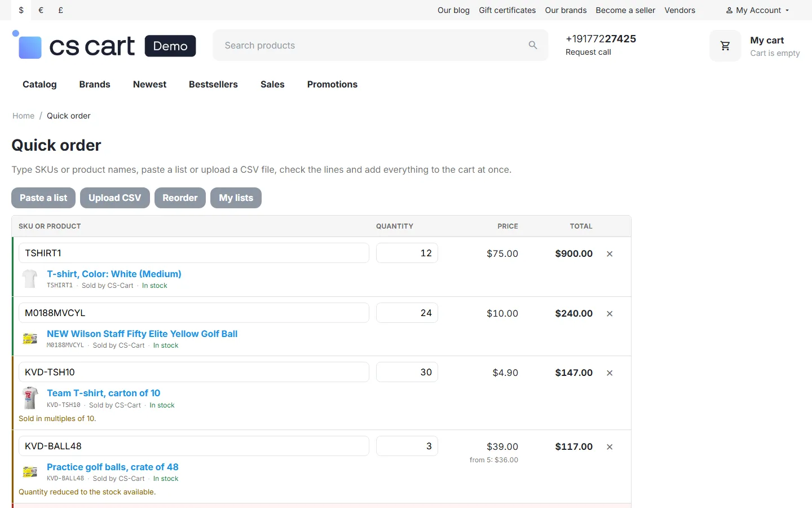Click the search magnifier icon

(533, 45)
